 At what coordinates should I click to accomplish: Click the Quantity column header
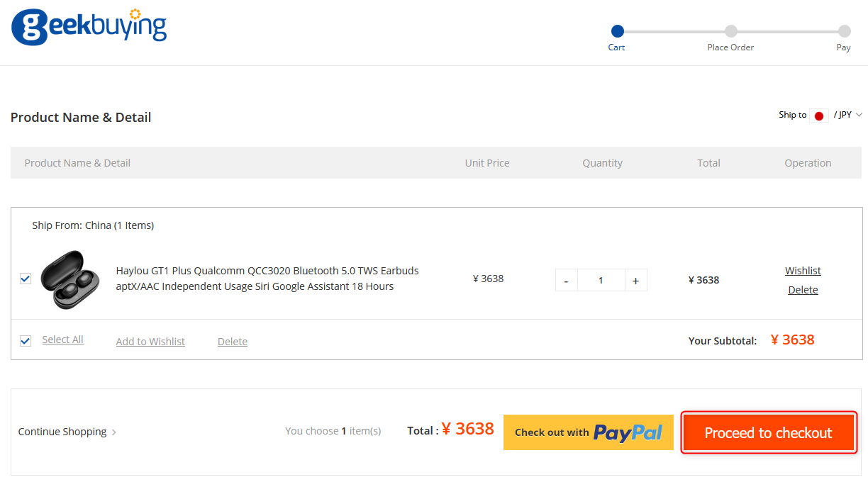(603, 163)
